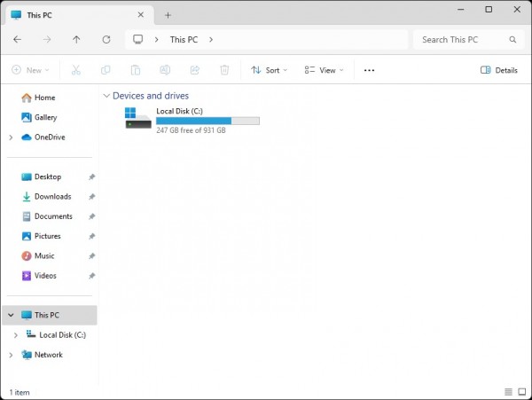The height and width of the screenshot is (400, 532).
Task: Click the chevron after This PC in address bar
Action: click(211, 40)
